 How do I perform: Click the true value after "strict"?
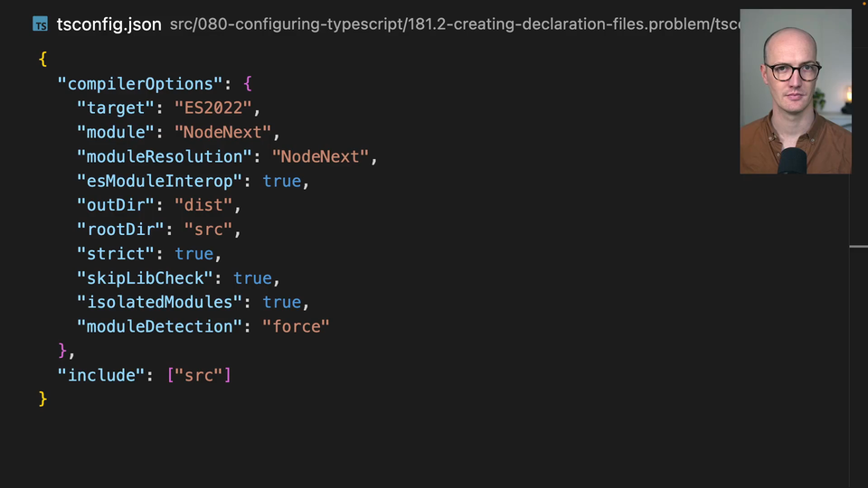click(193, 254)
